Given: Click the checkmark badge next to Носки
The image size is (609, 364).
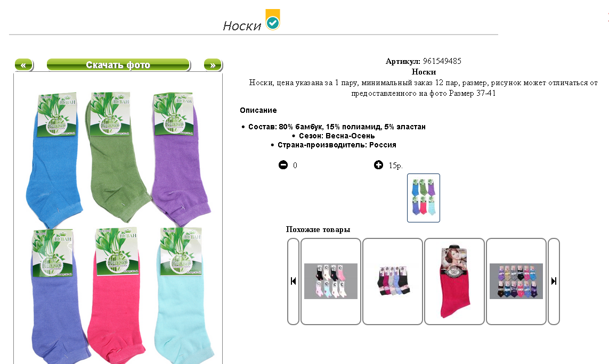Looking at the screenshot, I should 273,20.
